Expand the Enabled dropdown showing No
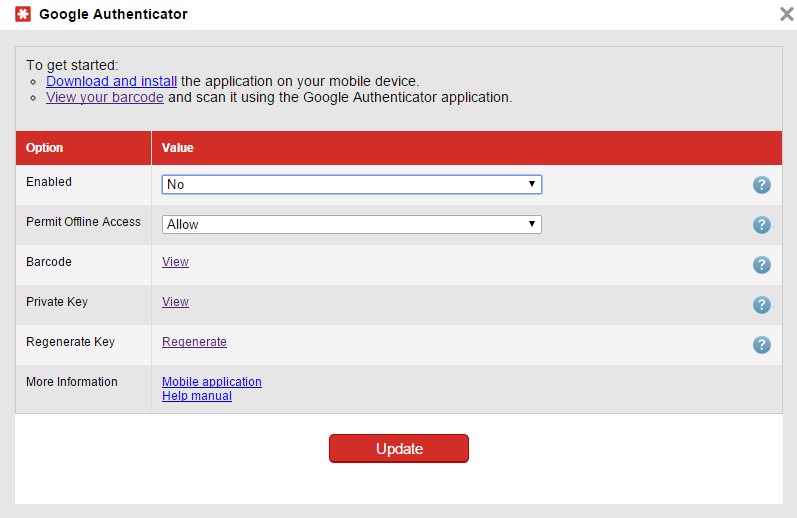Screen dimensions: 797x518 coord(352,185)
